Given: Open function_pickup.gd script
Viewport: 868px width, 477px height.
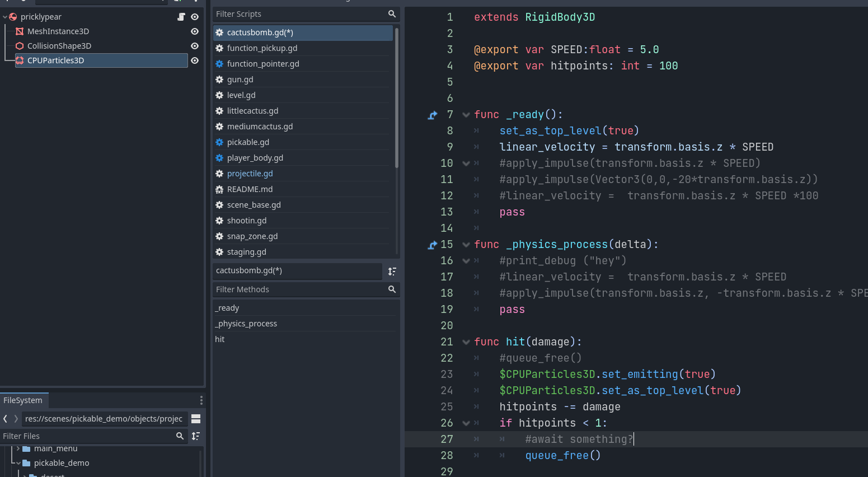Looking at the screenshot, I should click(303, 48).
